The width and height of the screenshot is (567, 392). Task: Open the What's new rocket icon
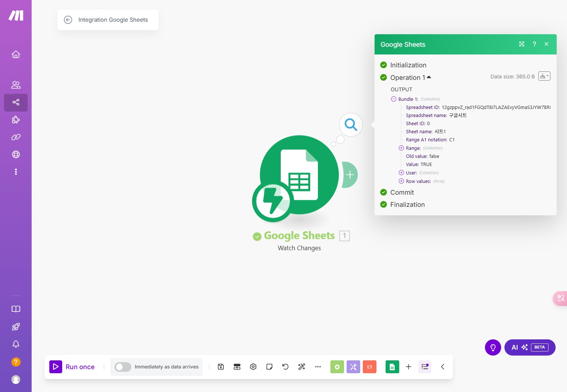pos(16,326)
